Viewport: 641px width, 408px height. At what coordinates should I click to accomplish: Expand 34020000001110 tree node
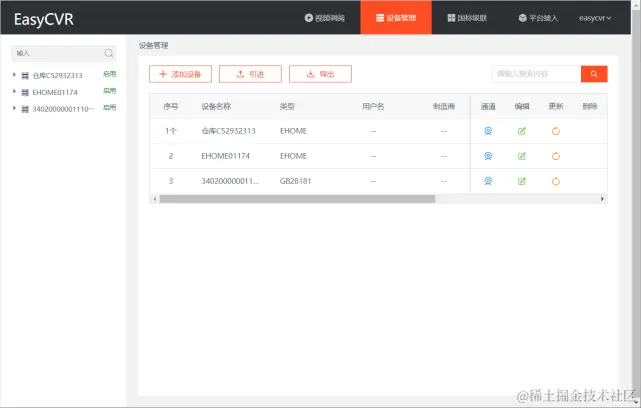[x=14, y=108]
